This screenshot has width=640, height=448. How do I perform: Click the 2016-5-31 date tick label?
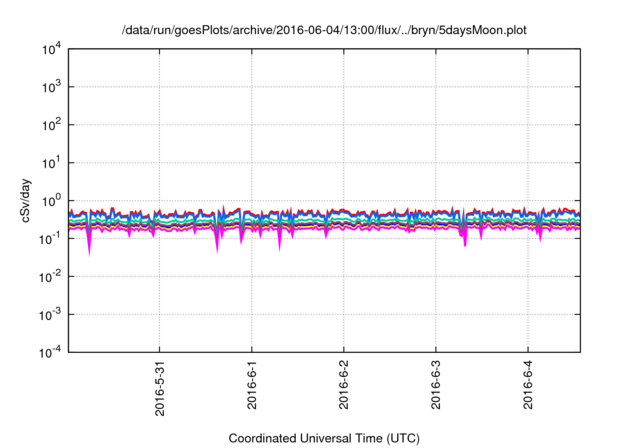[160, 388]
